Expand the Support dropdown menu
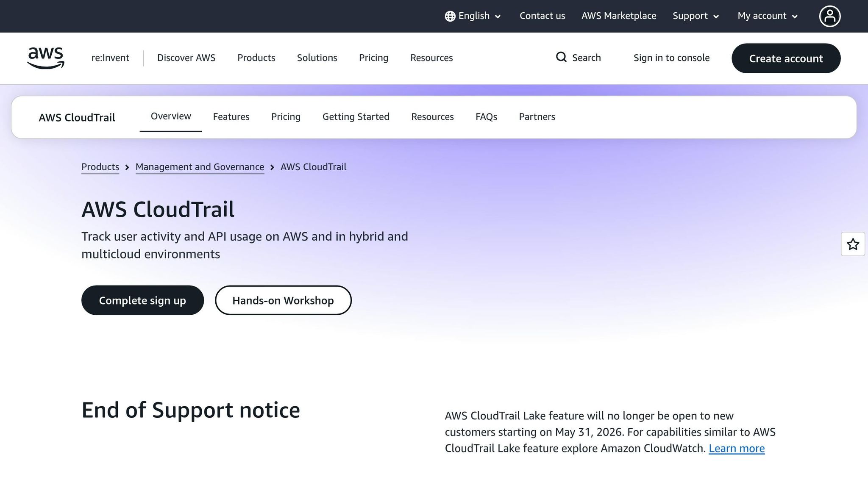 tap(696, 16)
